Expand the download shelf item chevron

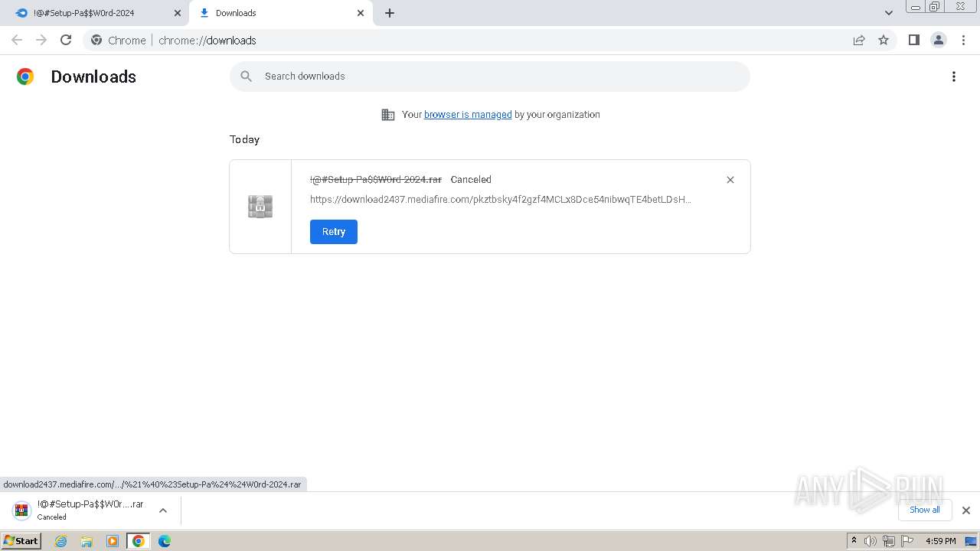click(x=163, y=510)
